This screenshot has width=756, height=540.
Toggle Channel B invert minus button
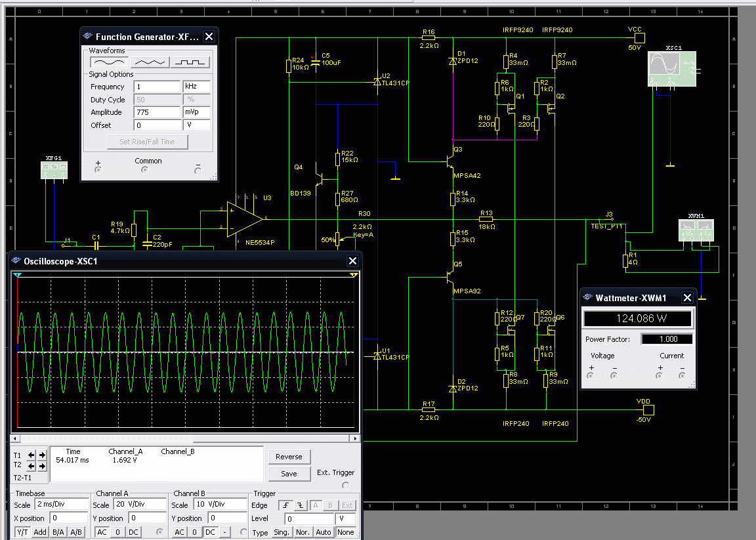tap(225, 532)
